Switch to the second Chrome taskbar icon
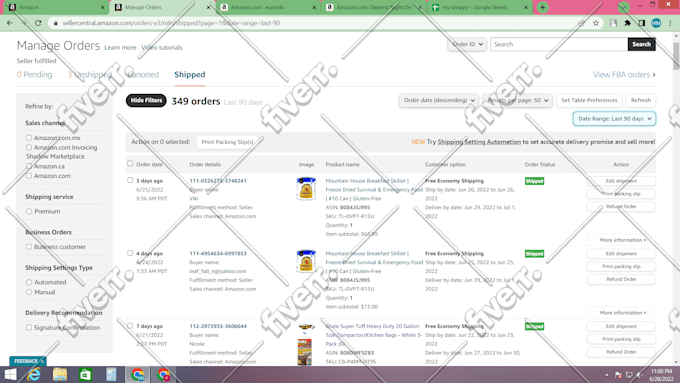 pyautogui.click(x=163, y=374)
